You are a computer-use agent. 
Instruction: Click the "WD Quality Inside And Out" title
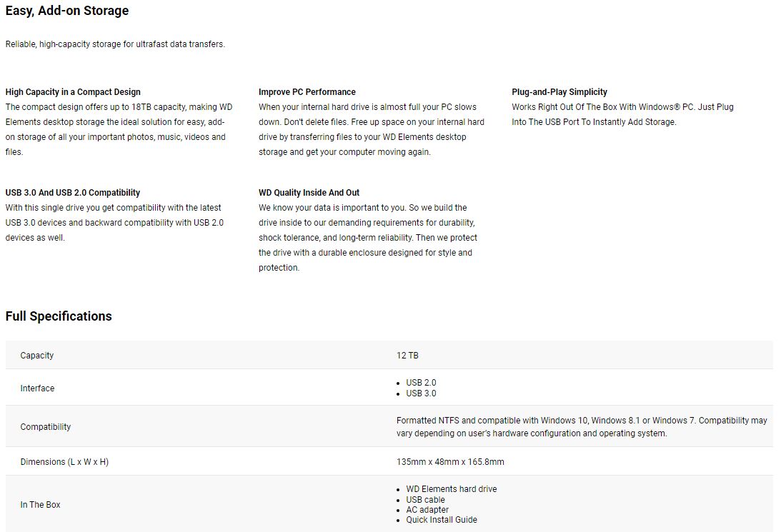(x=309, y=193)
